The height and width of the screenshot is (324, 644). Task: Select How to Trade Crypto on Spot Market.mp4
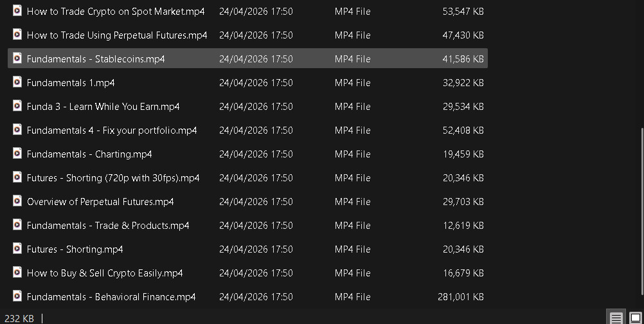tap(116, 12)
